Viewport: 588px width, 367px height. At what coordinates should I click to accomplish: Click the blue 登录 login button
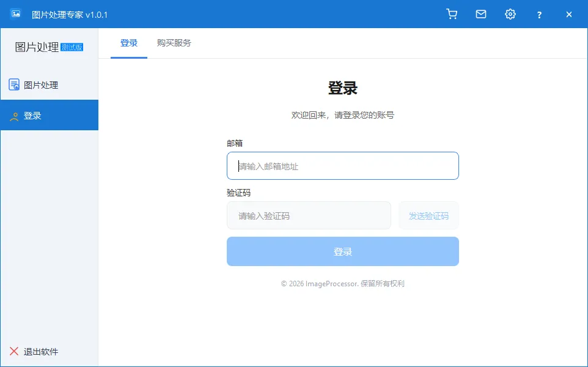coord(342,251)
